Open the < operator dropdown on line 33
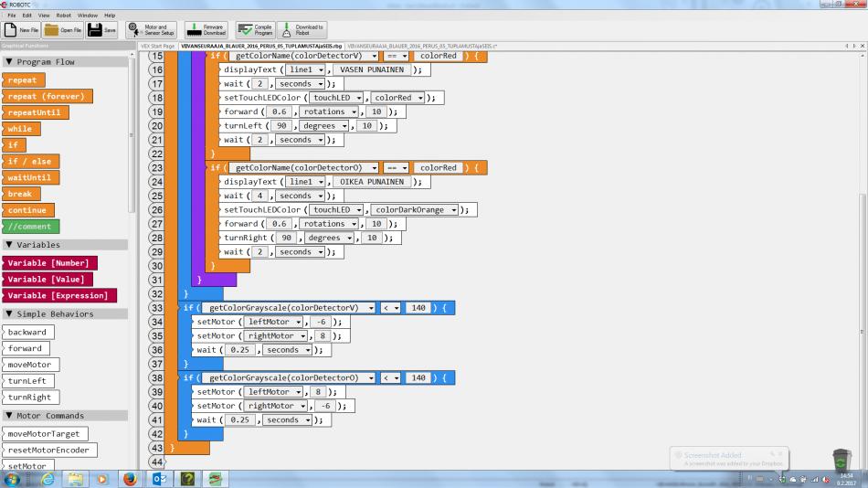 coord(391,308)
